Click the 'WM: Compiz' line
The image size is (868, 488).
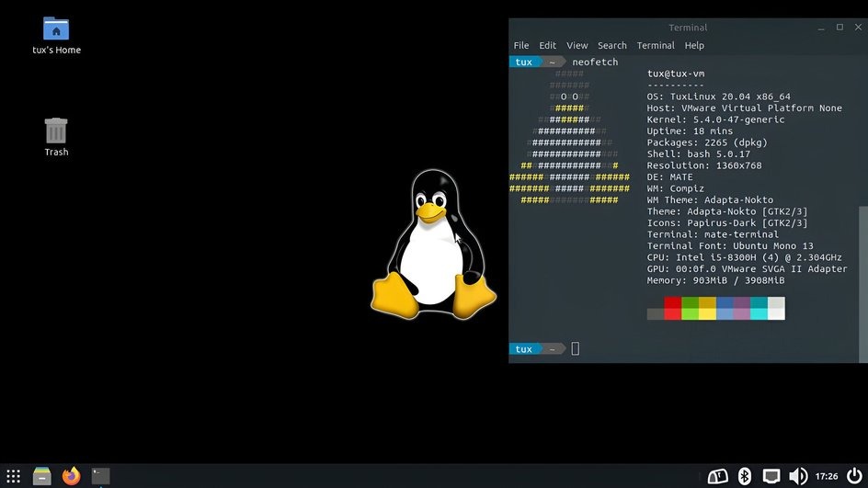point(675,188)
